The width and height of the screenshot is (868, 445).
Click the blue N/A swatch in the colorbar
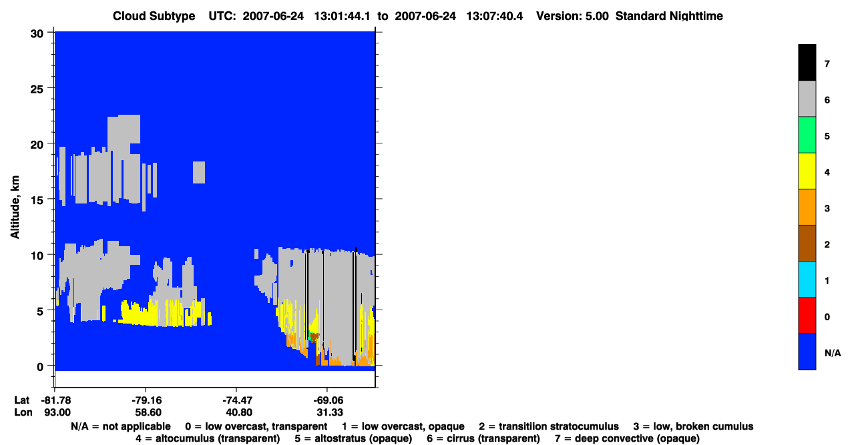pyautogui.click(x=807, y=351)
